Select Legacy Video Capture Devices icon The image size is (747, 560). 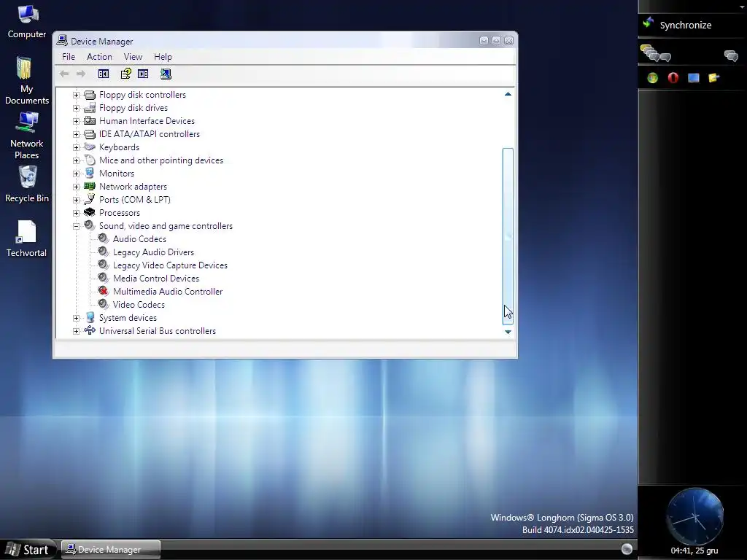pos(104,265)
